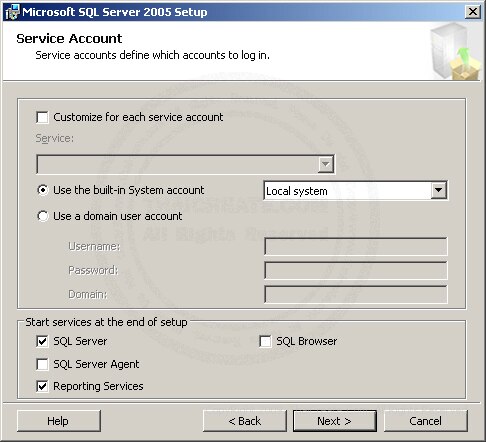
Task: Cancel the setup wizard
Action: point(426,421)
